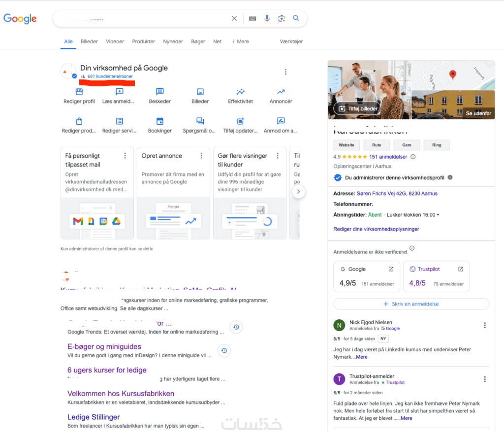Switch to Produkter search tab

(143, 41)
